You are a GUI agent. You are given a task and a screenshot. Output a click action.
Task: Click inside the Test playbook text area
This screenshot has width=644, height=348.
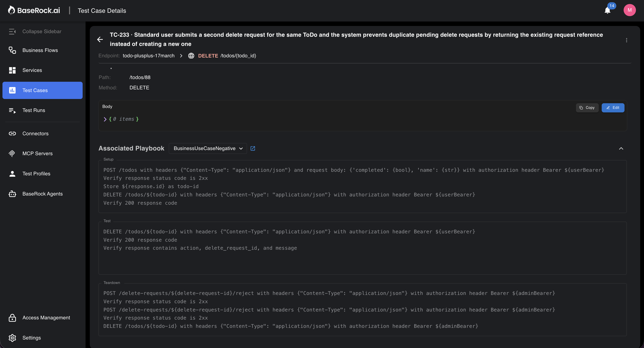363,248
